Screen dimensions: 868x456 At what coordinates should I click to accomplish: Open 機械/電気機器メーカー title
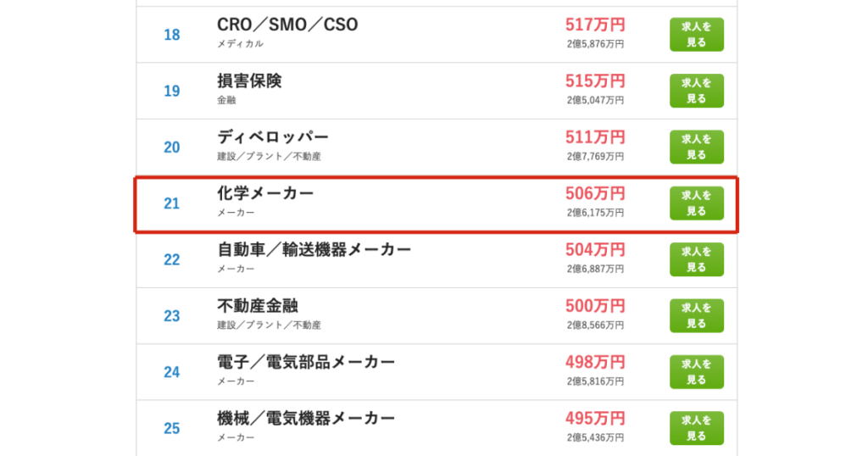click(x=305, y=419)
